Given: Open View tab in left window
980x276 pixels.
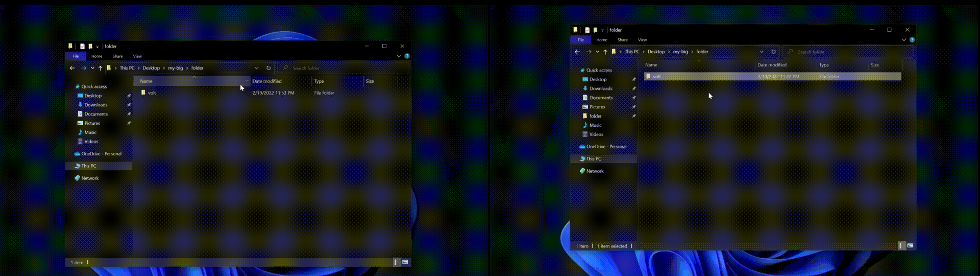Looking at the screenshot, I should [137, 56].
